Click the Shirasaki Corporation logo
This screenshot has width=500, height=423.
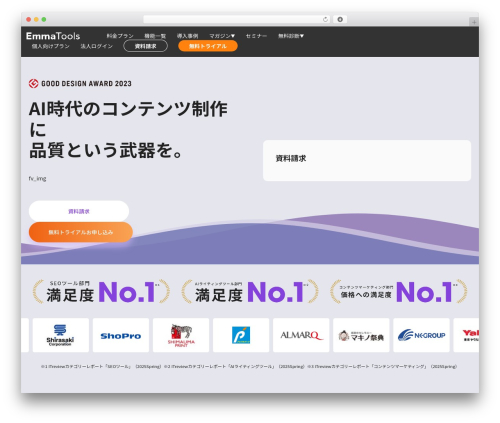(x=61, y=335)
